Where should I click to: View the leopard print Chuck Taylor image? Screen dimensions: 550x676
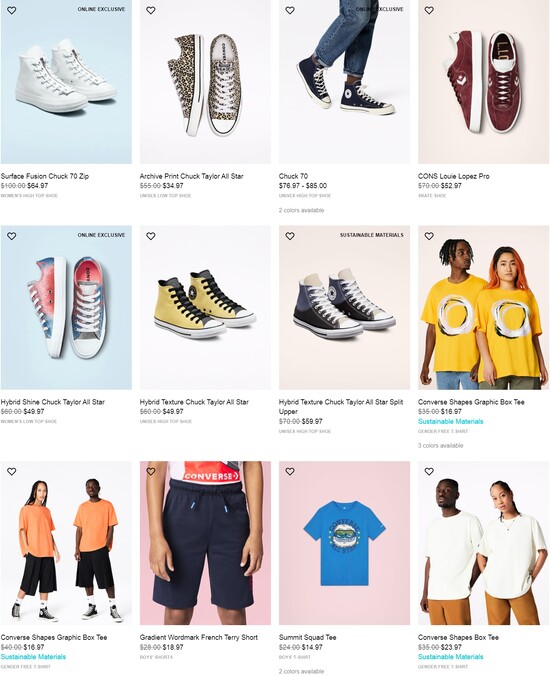205,82
